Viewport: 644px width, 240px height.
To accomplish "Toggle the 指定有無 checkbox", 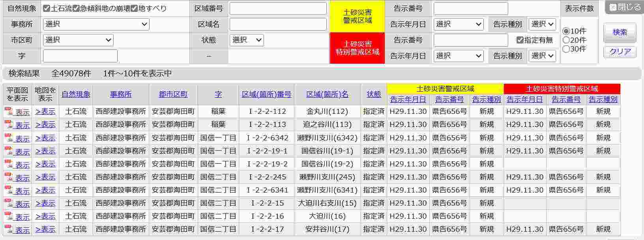I will pos(520,40).
